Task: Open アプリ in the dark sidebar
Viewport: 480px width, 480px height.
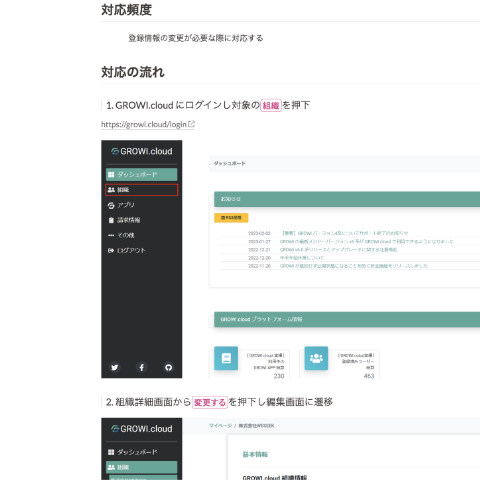Action: 126,205
